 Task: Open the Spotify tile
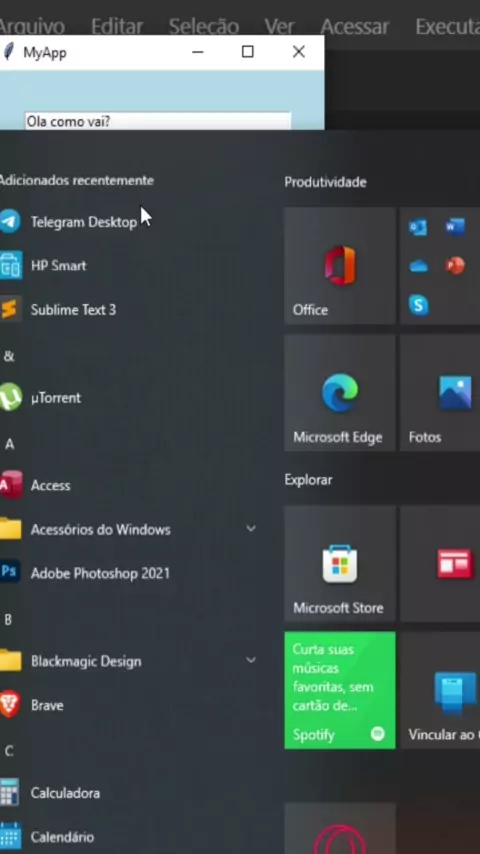(x=339, y=690)
